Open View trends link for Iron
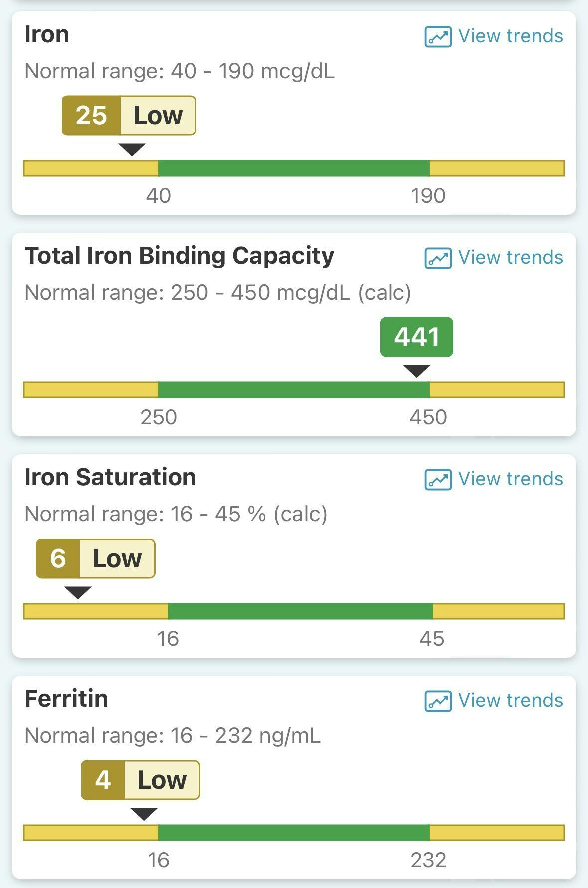This screenshot has height=888, width=588. click(510, 36)
